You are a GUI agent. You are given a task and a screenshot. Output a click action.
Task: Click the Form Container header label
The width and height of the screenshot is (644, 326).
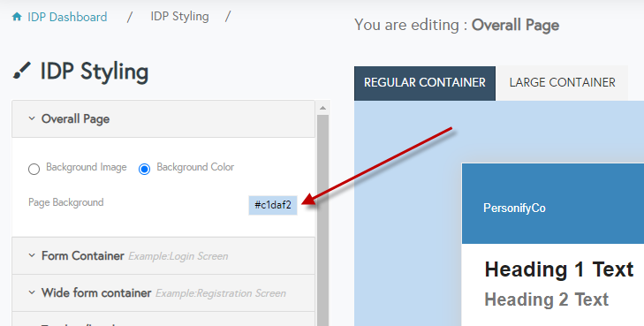[82, 256]
